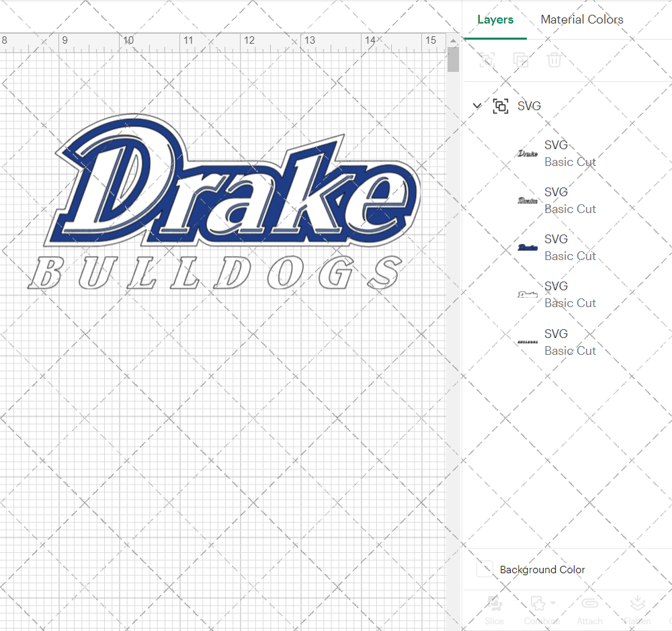Click the Background Color label

pyautogui.click(x=542, y=569)
